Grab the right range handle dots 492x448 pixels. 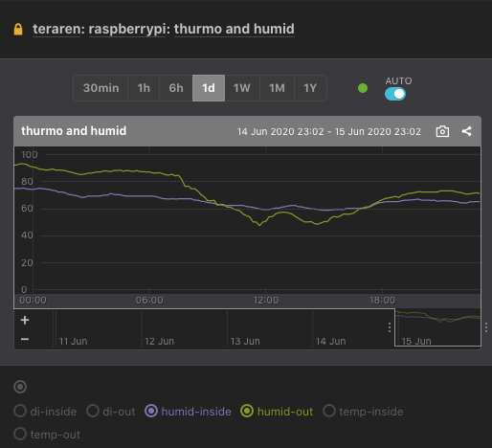click(x=486, y=327)
